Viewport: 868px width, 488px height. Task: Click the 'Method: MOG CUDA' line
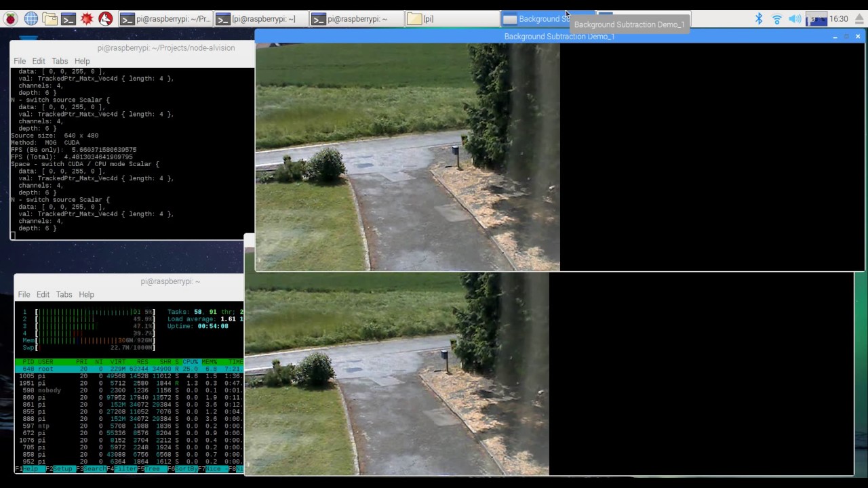(x=45, y=143)
